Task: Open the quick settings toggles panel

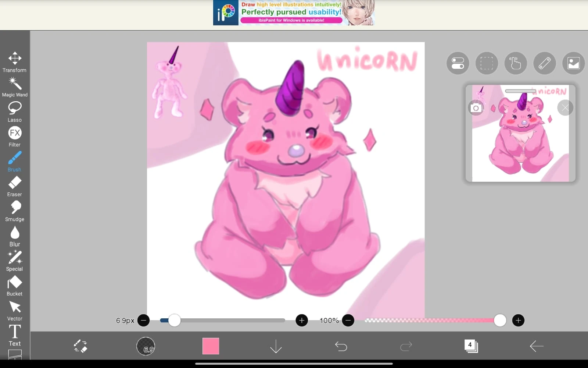Action: point(458,63)
